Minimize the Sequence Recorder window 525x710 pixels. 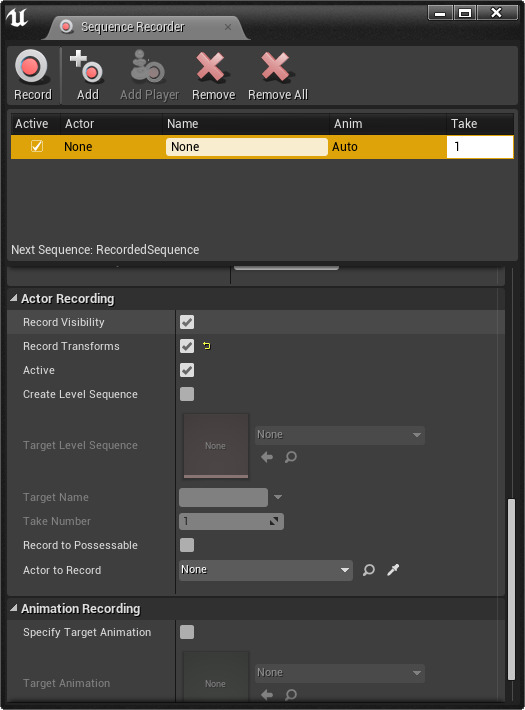(440, 13)
